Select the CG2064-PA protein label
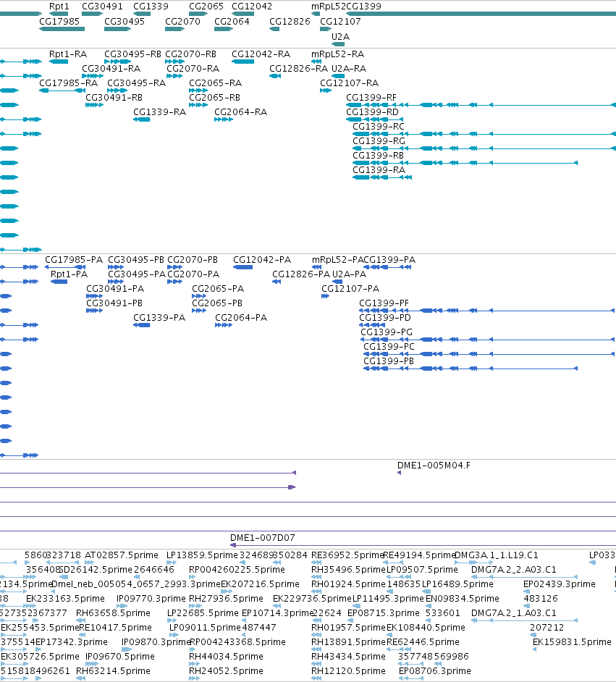 click(x=241, y=318)
